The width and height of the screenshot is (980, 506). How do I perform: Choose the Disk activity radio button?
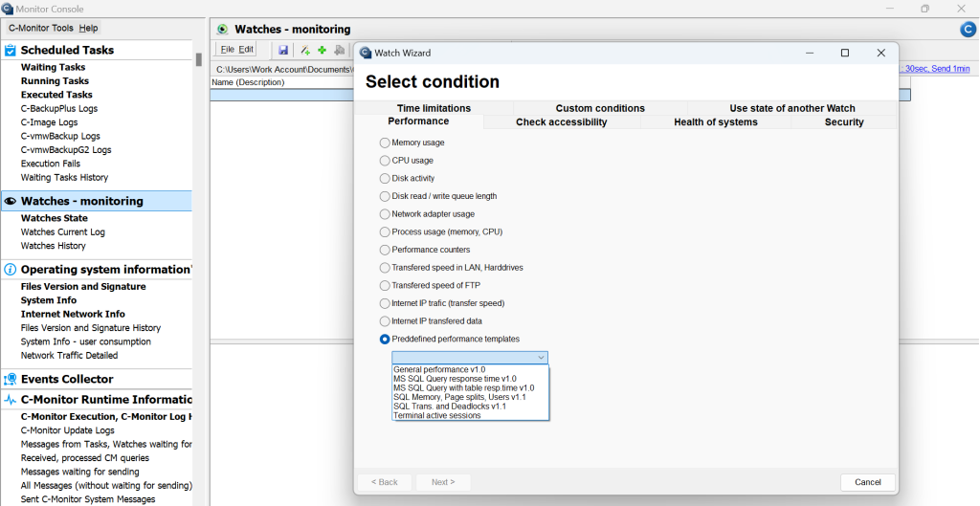(385, 178)
